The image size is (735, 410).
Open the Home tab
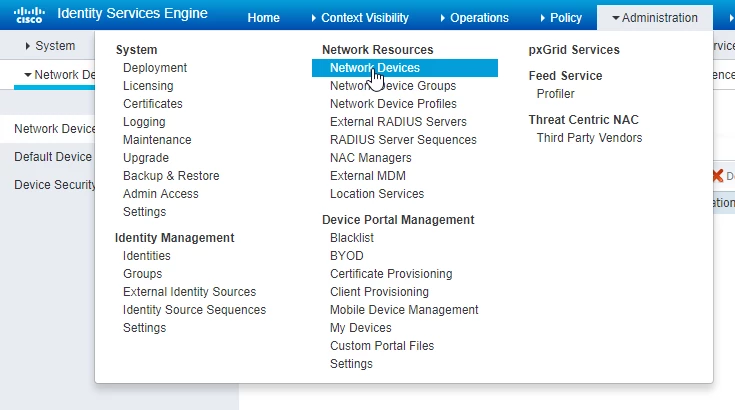coord(263,18)
